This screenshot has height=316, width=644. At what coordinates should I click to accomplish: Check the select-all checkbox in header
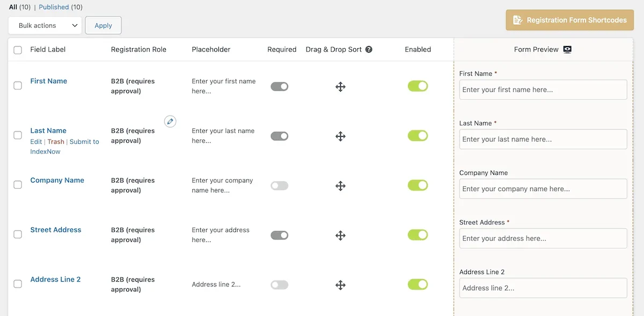click(17, 49)
